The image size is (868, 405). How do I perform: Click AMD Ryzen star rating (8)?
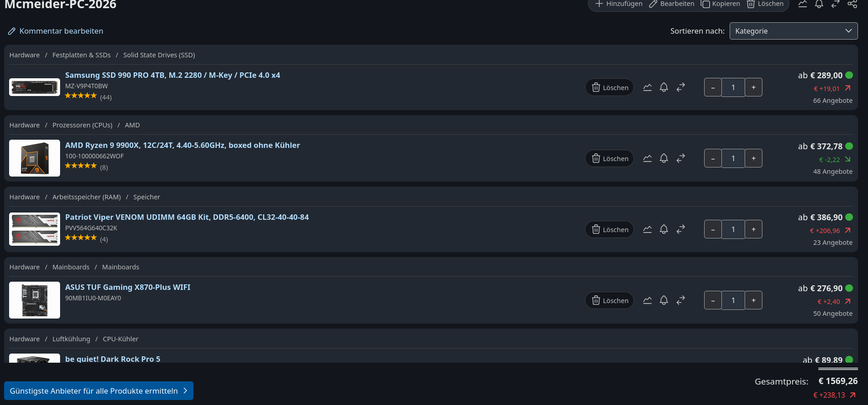tap(86, 167)
